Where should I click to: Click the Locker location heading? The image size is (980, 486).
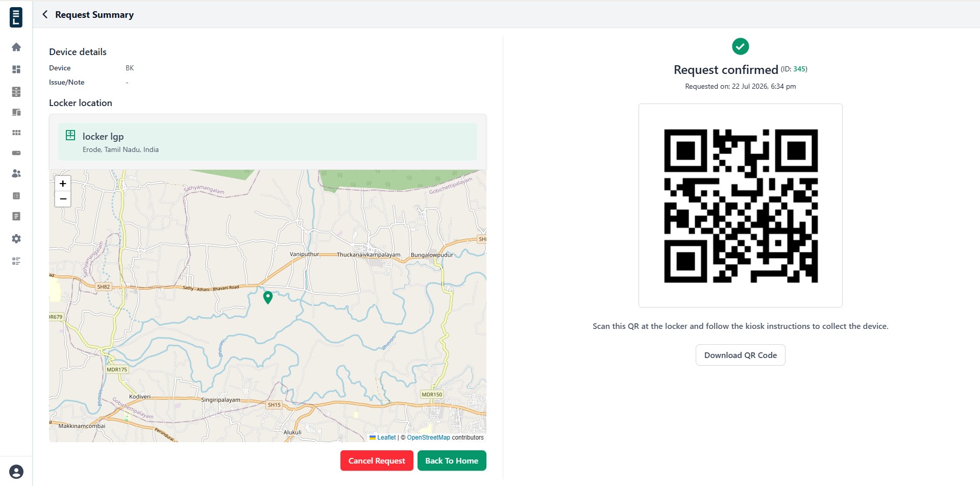click(81, 103)
